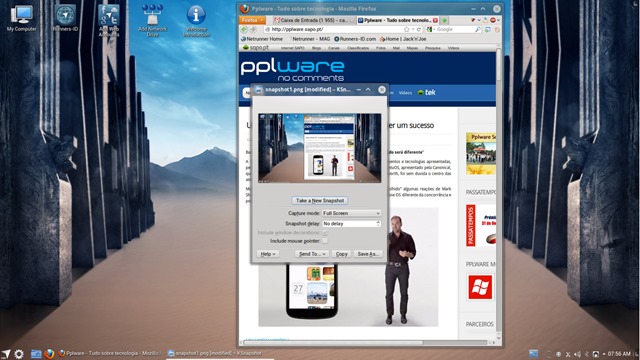Click the Pplware logo header
This screenshot has height=360, width=640.
(x=293, y=70)
